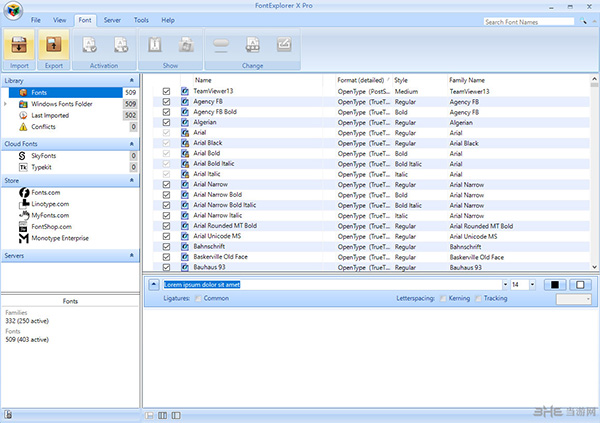This screenshot has width=600, height=423.
Task: Click the Import fonts icon
Action: [x=19, y=45]
